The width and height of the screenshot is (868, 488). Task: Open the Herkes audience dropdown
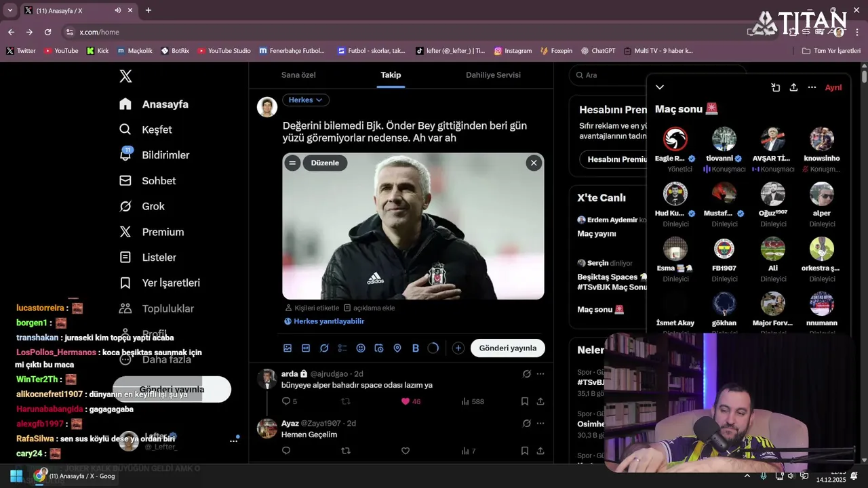point(305,100)
